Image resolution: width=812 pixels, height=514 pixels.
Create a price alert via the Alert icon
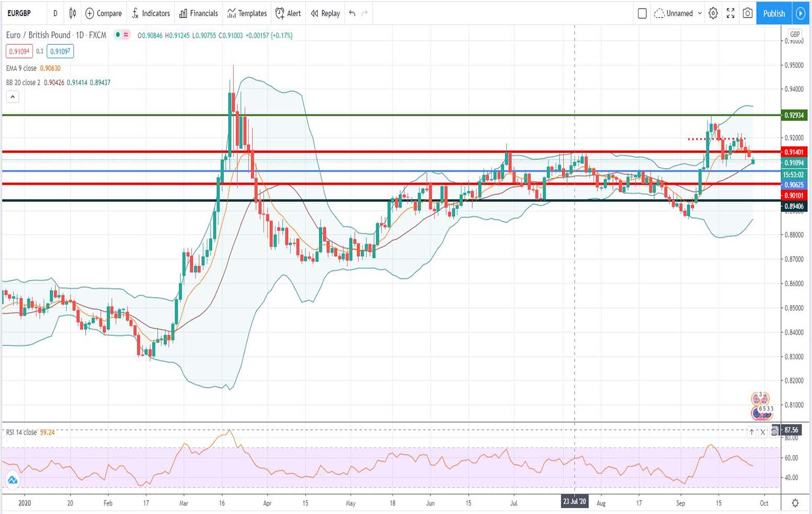pos(288,14)
